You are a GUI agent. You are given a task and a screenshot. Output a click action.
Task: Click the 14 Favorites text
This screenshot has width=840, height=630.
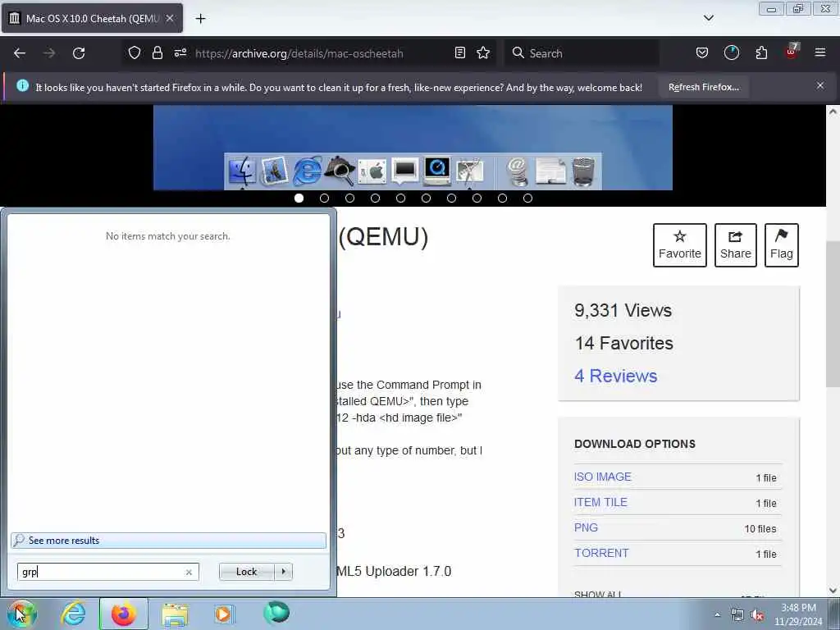click(x=624, y=343)
